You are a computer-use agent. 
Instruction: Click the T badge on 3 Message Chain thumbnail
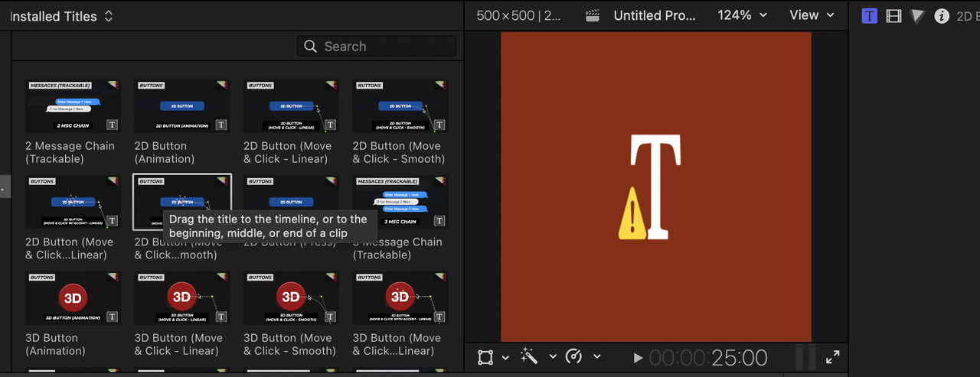point(439,221)
